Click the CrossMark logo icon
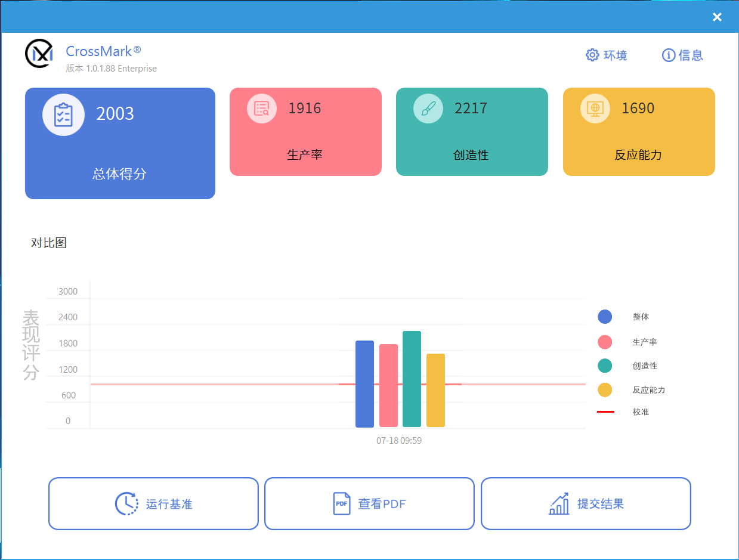This screenshot has height=560, width=739. click(x=39, y=54)
